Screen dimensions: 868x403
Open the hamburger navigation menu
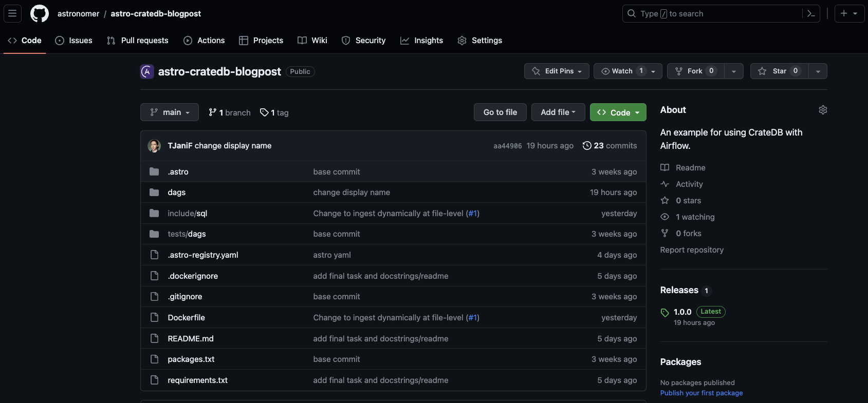point(12,13)
